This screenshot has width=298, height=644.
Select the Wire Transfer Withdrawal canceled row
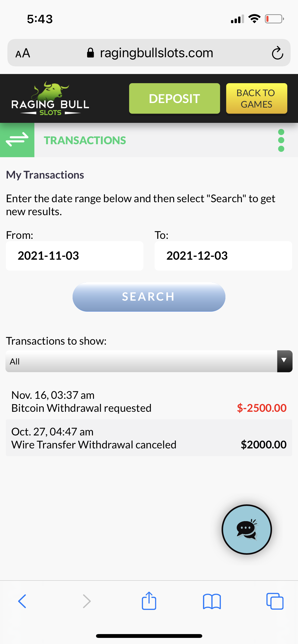(149, 438)
